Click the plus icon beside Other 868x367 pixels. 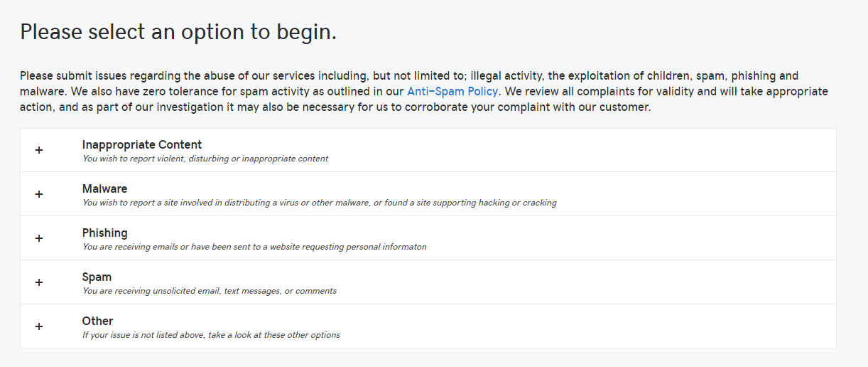(39, 326)
